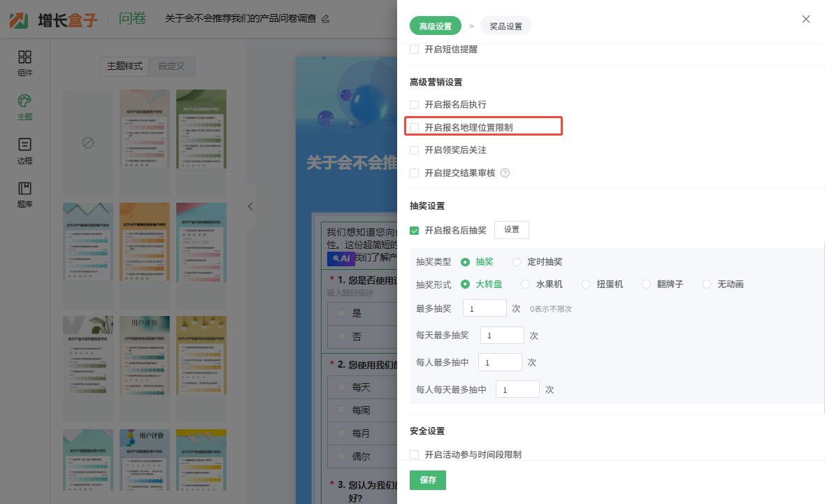Image resolution: width=825 pixels, height=504 pixels.
Task: Click the pencil edit icon beside survey title
Action: coord(325,19)
